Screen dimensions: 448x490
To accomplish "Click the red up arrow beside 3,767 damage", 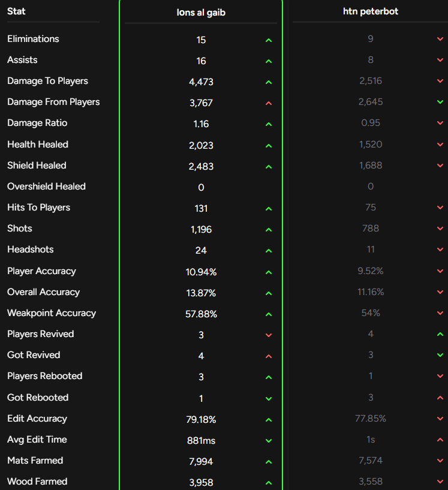I will 268,103.
